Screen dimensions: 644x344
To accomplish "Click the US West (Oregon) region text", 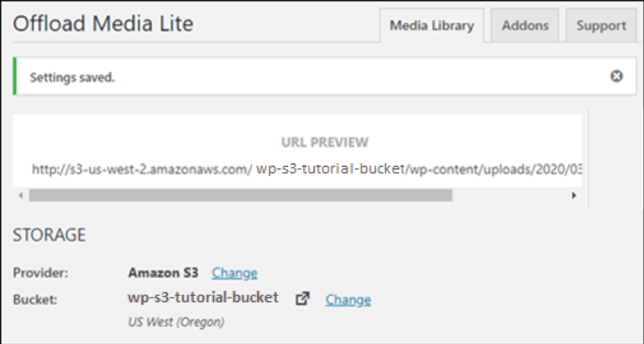I will (x=176, y=322).
